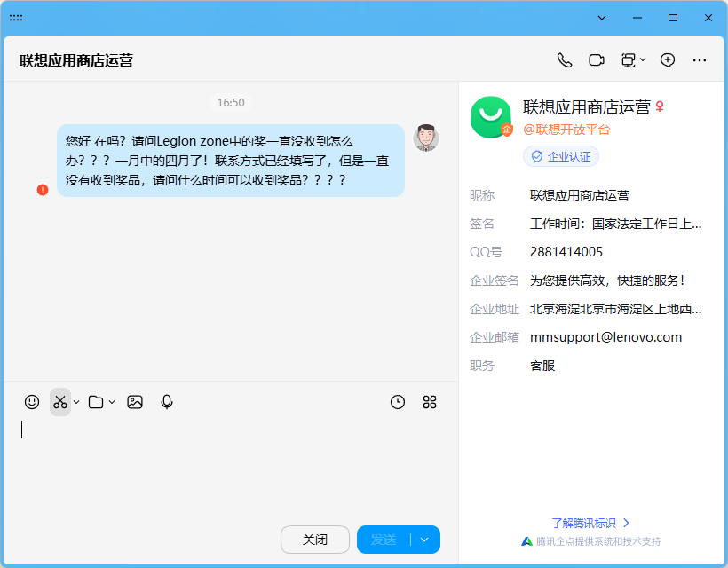Viewport: 728px width, 568px height.
Task: Click the sender's avatar picture
Action: tap(426, 138)
